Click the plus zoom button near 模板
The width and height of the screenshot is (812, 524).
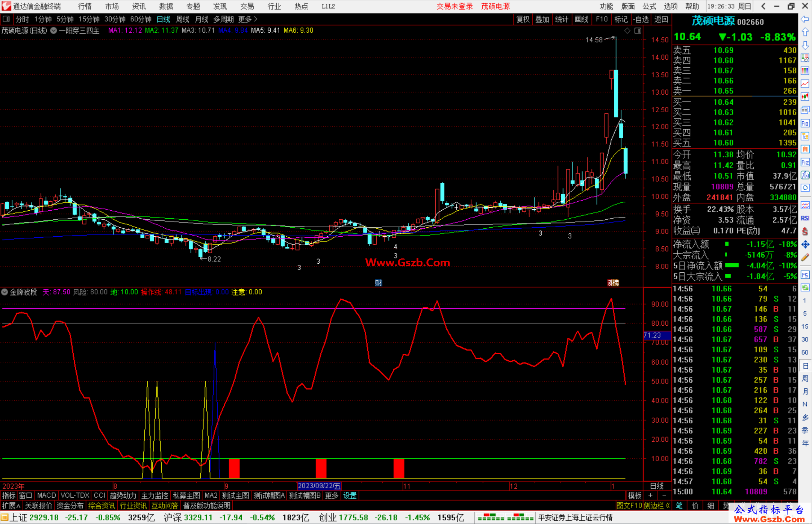pyautogui.click(x=650, y=495)
